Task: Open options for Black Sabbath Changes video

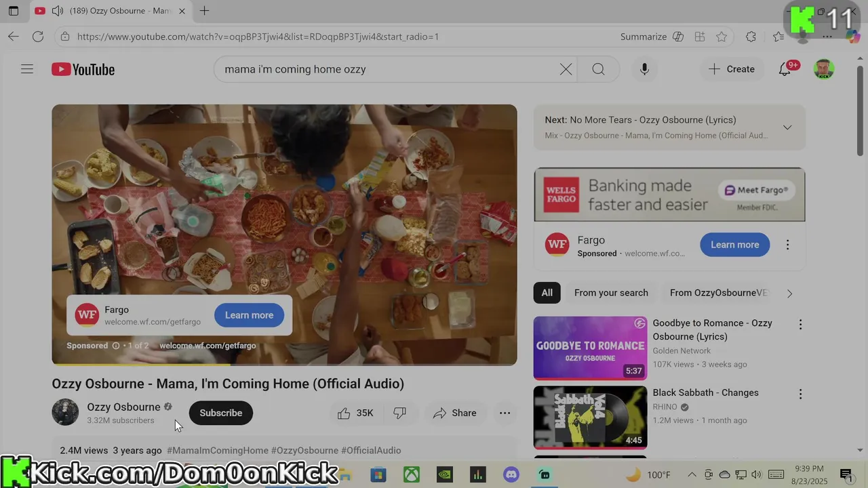Action: coord(800,394)
